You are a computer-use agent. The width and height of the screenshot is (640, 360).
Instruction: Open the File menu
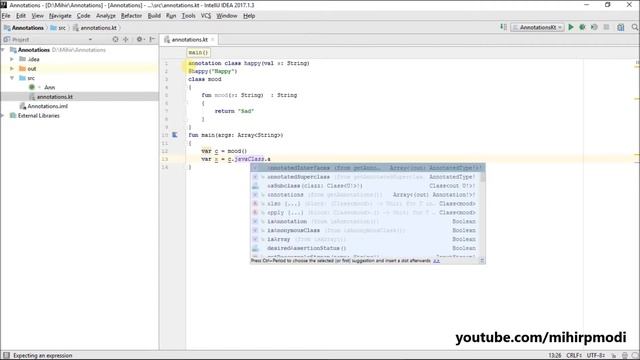[6, 16]
